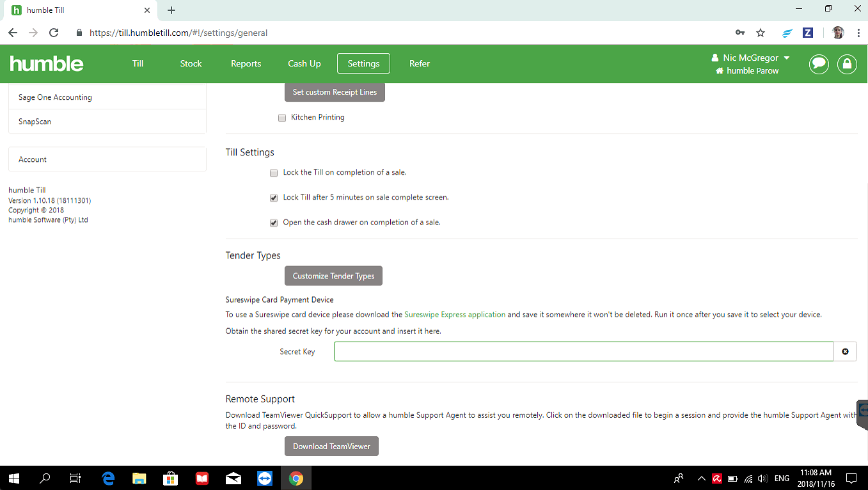Click the browser back arrow
The width and height of the screenshot is (868, 490).
tap(13, 33)
